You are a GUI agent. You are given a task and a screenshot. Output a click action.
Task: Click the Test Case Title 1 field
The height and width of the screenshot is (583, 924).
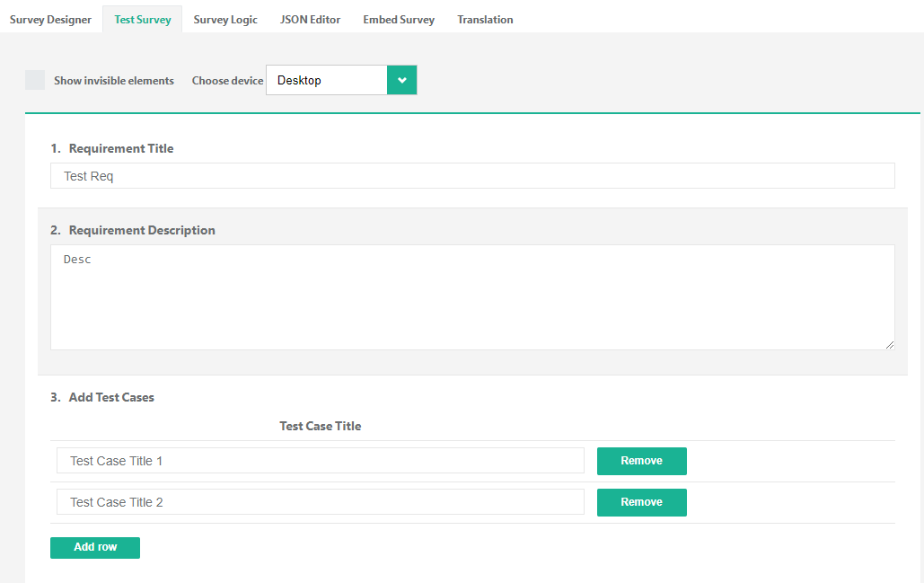pos(321,461)
